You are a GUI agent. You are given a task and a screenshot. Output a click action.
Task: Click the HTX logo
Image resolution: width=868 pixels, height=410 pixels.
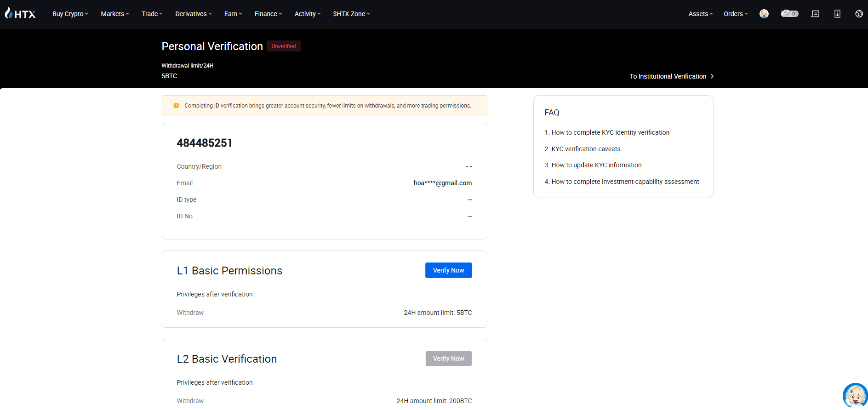point(20,13)
